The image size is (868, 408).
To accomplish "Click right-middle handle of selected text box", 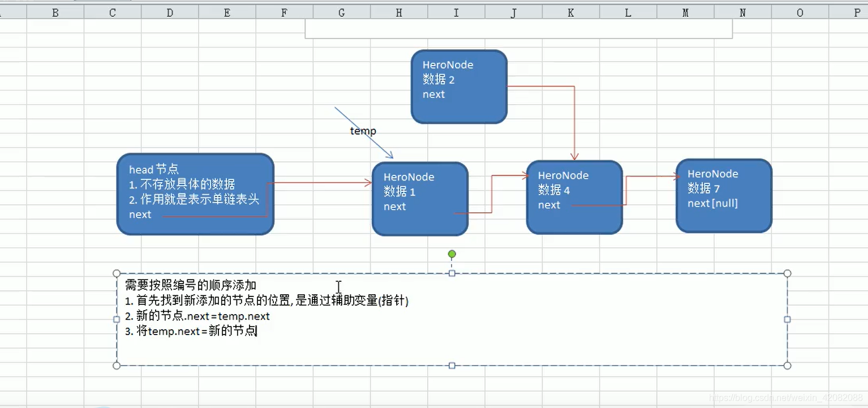I will (x=787, y=319).
